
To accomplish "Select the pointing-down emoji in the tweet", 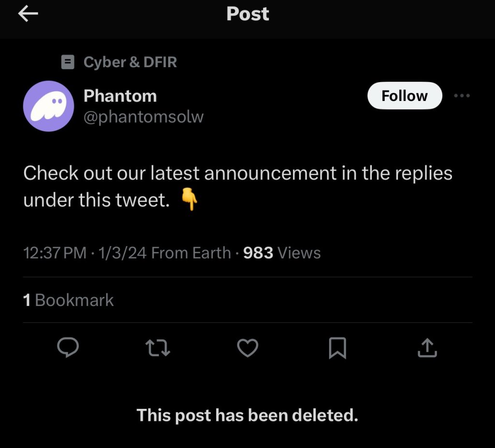I will tap(192, 198).
